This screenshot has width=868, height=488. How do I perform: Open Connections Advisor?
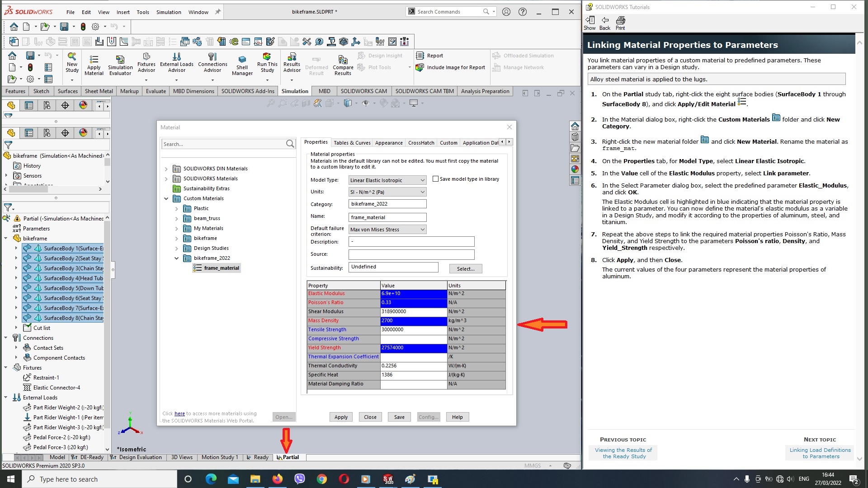click(x=212, y=62)
